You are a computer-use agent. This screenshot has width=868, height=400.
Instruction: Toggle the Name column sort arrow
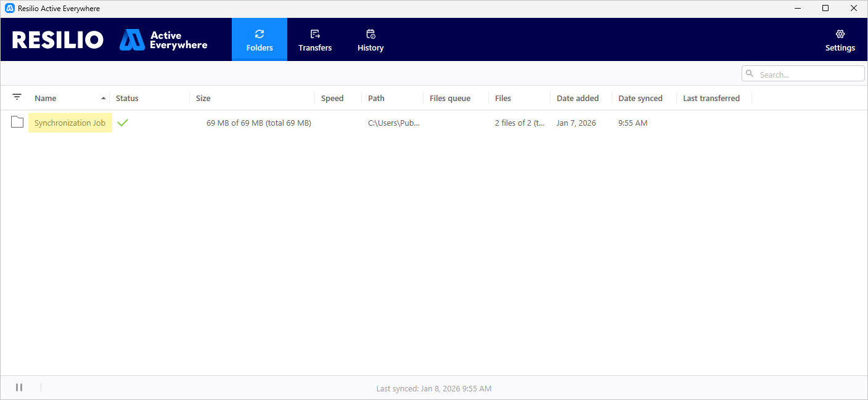(103, 99)
